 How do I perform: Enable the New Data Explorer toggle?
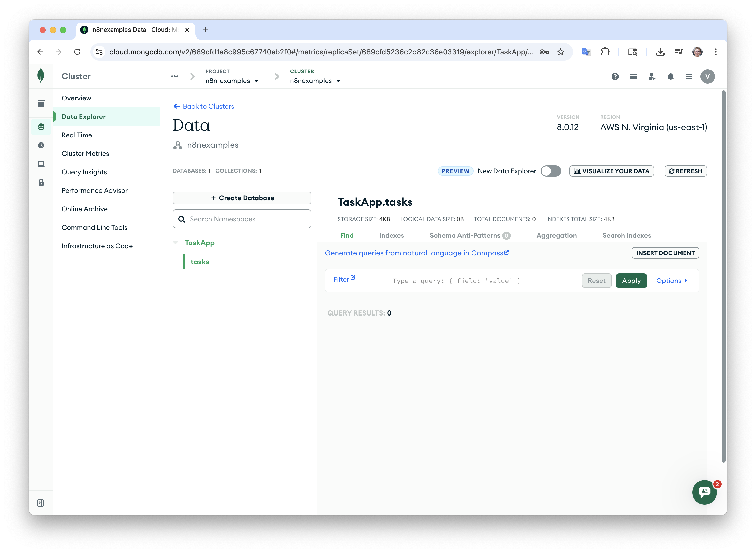tap(551, 171)
